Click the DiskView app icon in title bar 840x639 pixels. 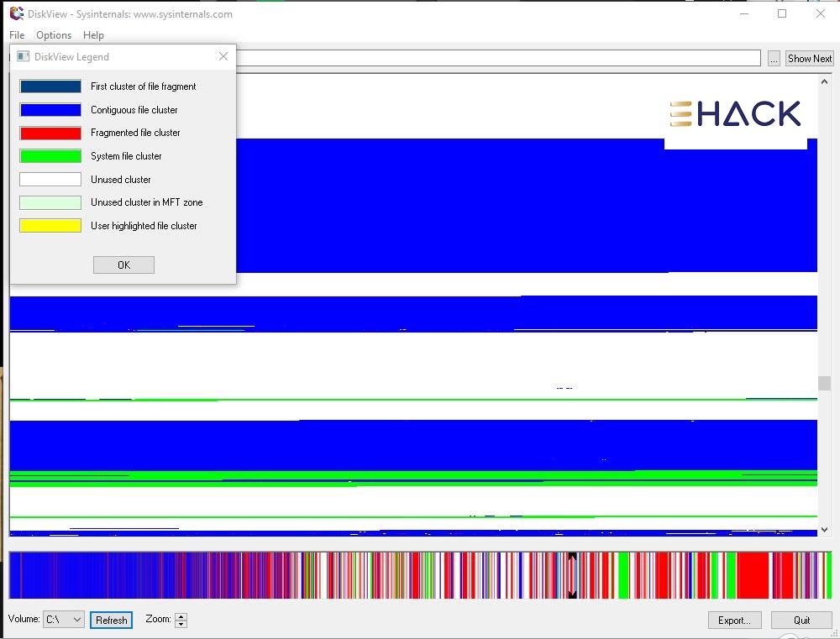(17, 13)
